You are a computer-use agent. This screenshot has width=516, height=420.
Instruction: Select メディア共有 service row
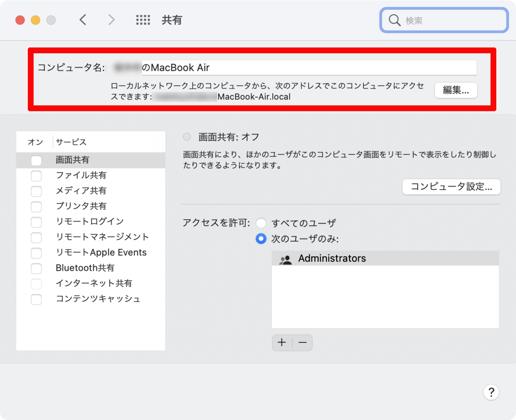coord(91,191)
